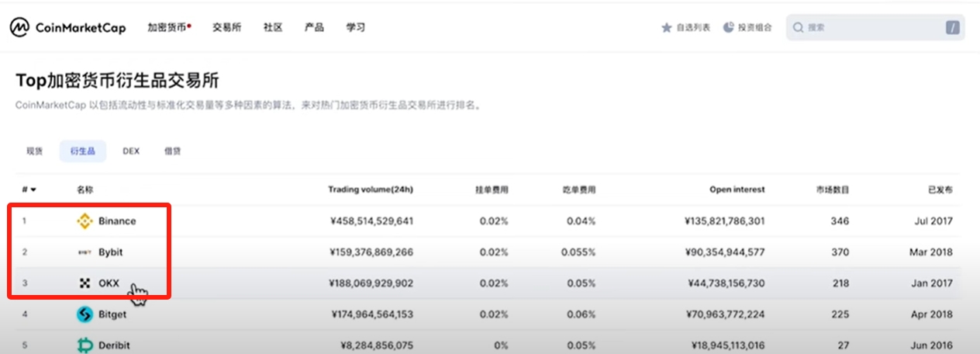Click the Binance logo icon
Viewport: 980px width, 354px height.
point(85,221)
